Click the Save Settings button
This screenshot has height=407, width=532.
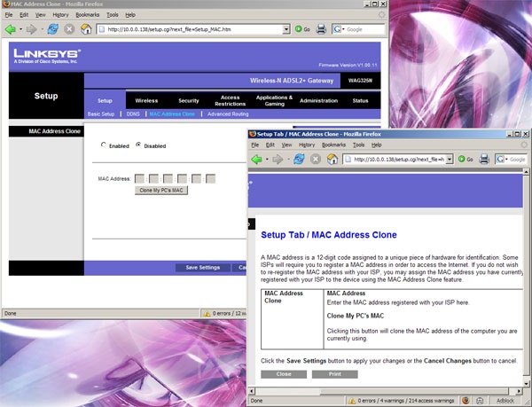click(202, 268)
